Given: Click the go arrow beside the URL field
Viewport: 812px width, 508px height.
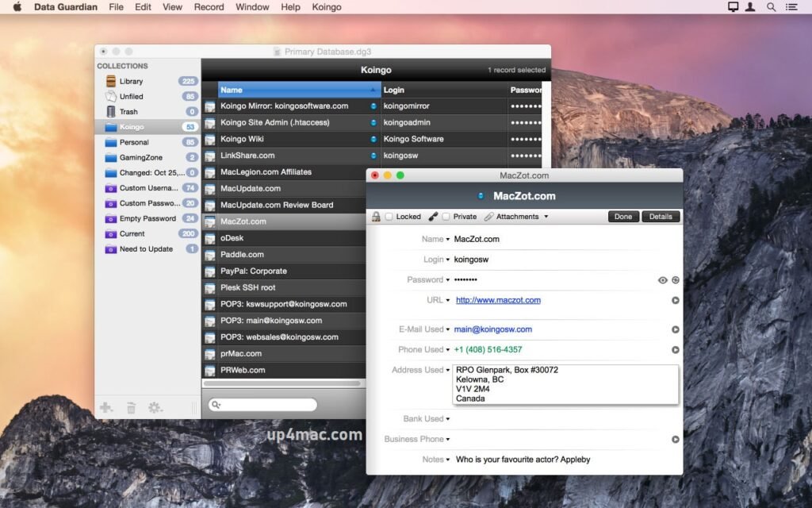Looking at the screenshot, I should (676, 300).
